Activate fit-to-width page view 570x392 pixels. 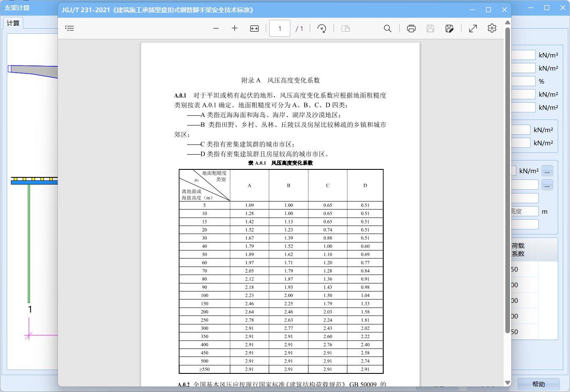(253, 28)
